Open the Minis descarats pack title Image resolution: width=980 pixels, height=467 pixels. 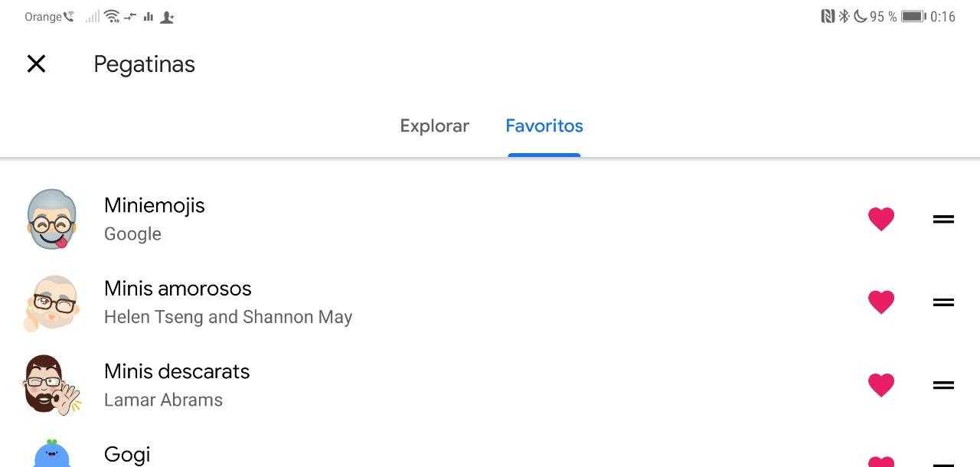point(177,371)
